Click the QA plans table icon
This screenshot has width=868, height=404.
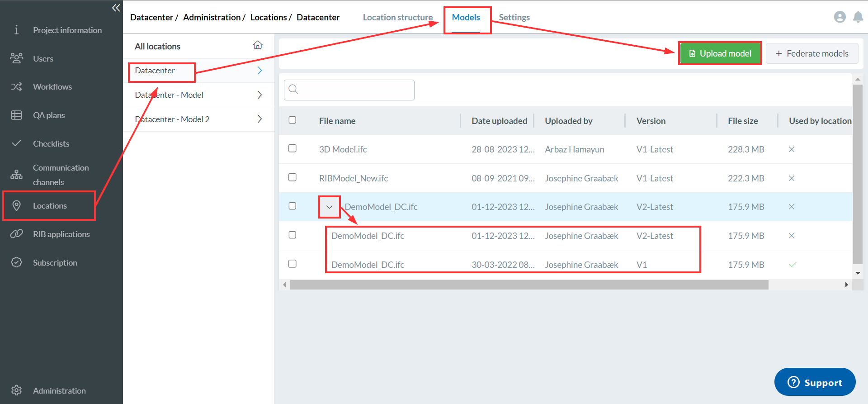point(17,115)
